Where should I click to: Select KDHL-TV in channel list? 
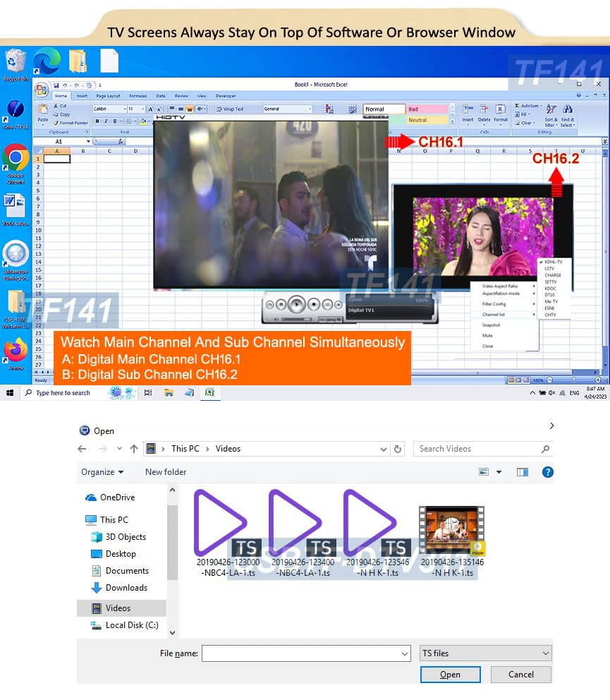[x=553, y=262]
